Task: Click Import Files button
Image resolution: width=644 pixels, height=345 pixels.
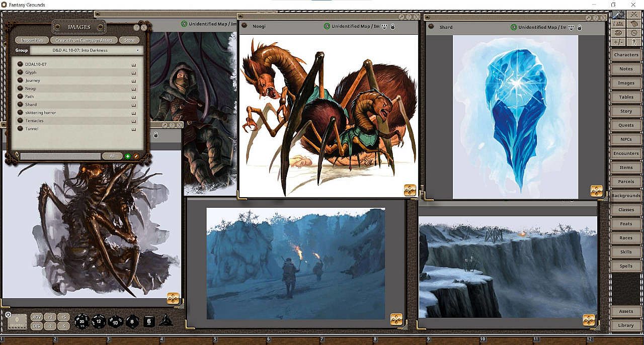Action: point(32,40)
